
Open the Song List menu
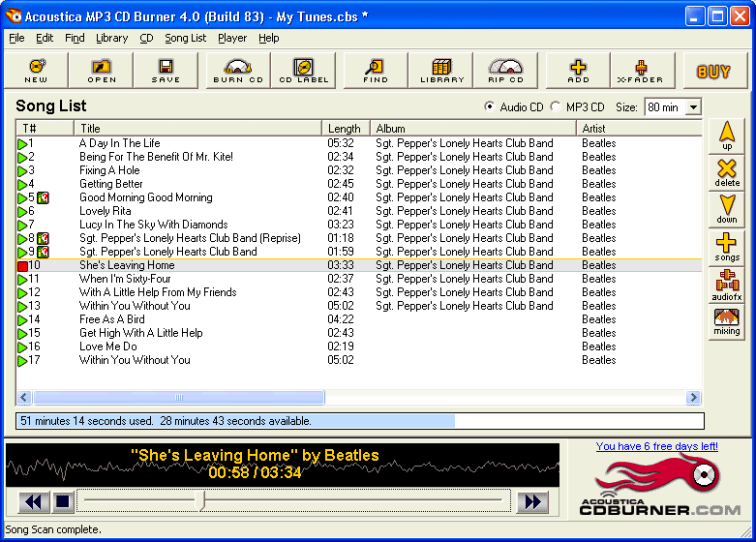point(186,38)
